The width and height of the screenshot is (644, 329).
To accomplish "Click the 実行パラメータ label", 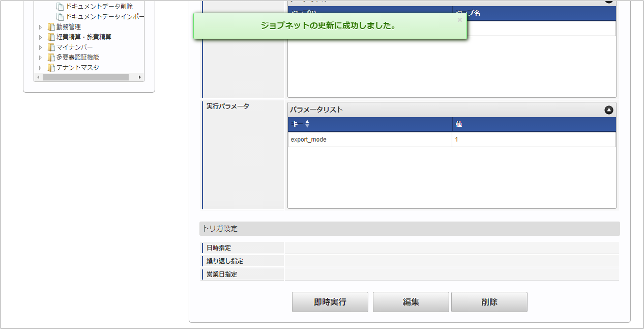I will click(x=228, y=106).
